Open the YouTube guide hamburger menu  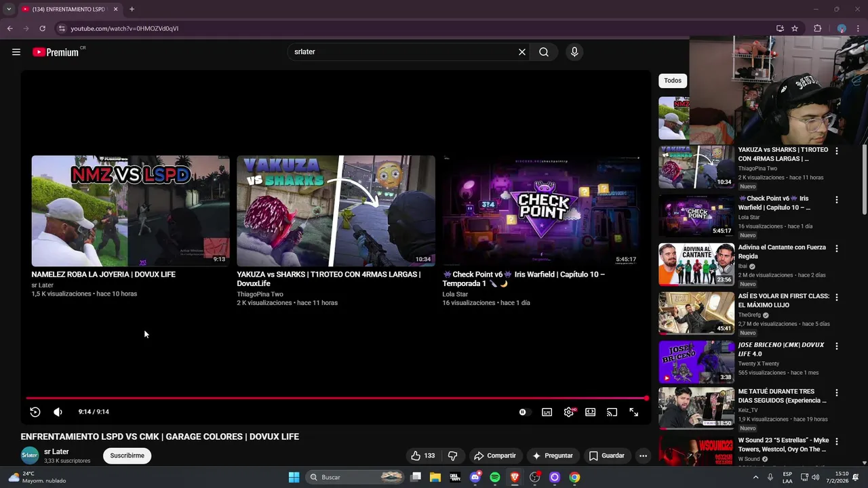[16, 52]
